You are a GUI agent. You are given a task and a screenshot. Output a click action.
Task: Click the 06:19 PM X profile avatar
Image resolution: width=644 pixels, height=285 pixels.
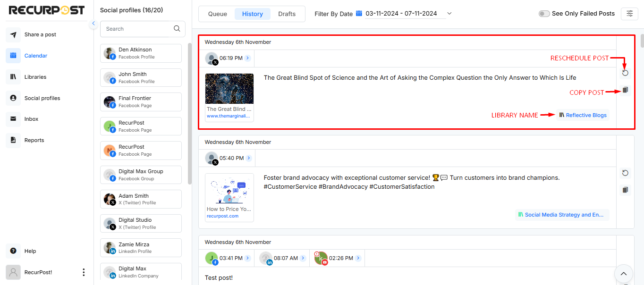(x=212, y=59)
